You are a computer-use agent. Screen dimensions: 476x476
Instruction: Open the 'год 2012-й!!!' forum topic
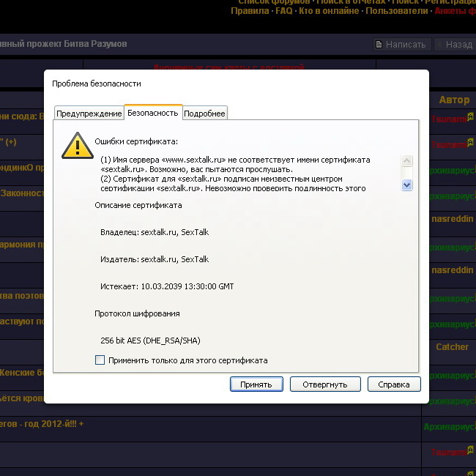[44, 424]
